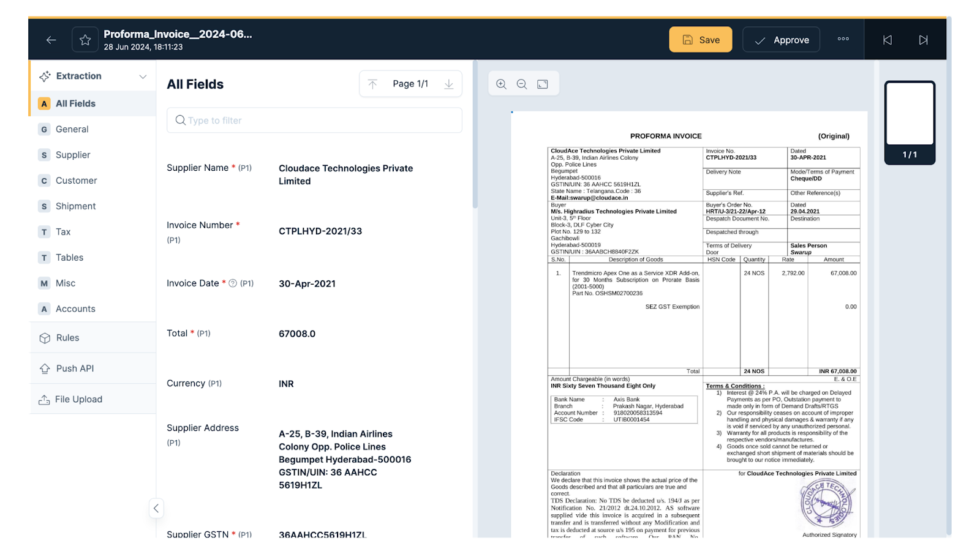
Task: Click the Rules cube icon
Action: (45, 338)
